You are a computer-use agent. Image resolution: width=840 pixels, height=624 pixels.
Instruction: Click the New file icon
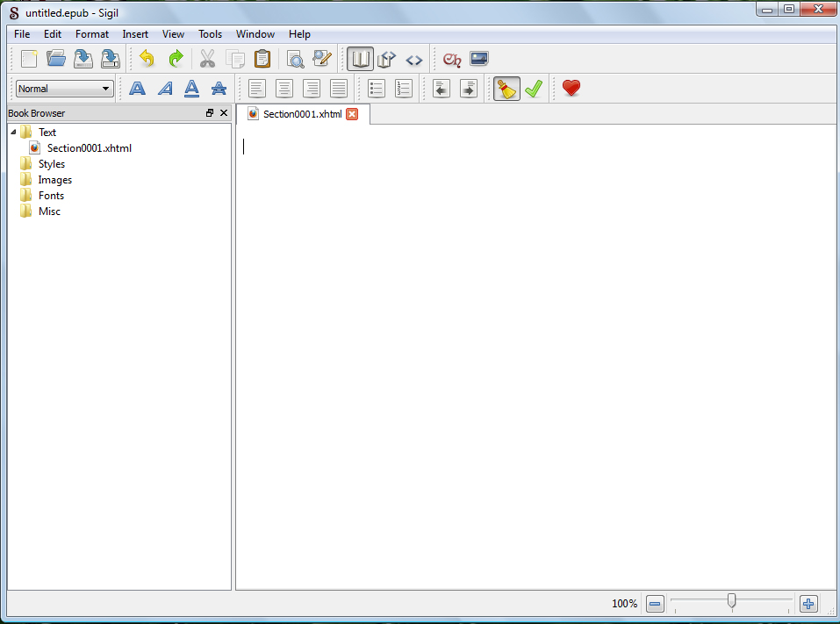(x=29, y=59)
